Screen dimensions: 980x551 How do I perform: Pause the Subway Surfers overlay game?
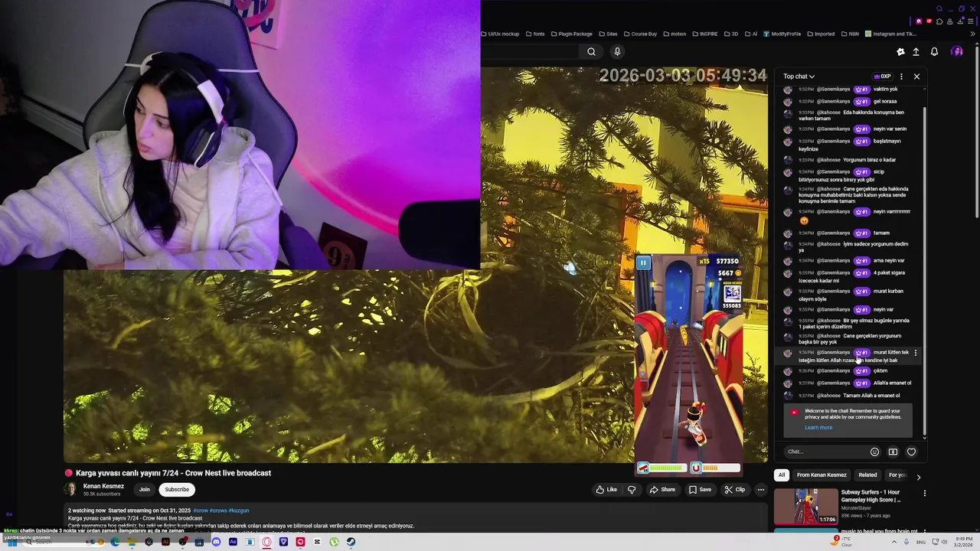[643, 262]
